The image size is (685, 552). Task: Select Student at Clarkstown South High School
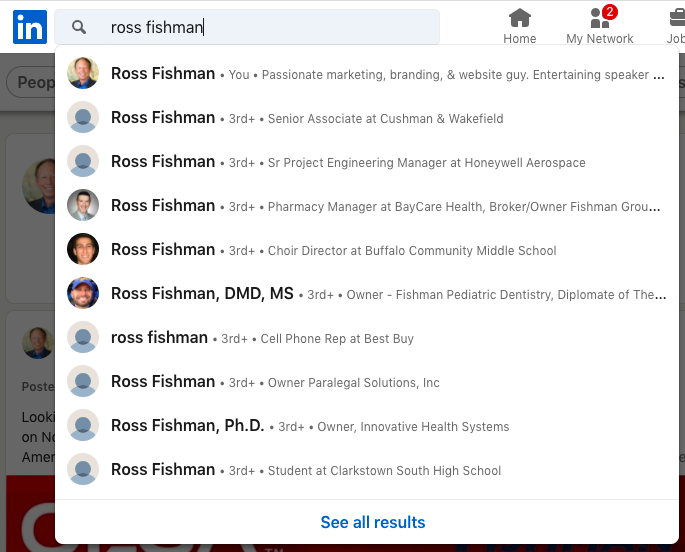pyautogui.click(x=367, y=470)
